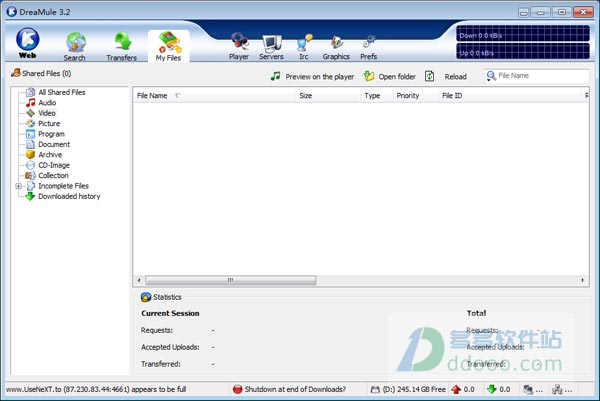Click the green download arrow icon
This screenshot has width=600, height=401.
point(492,390)
